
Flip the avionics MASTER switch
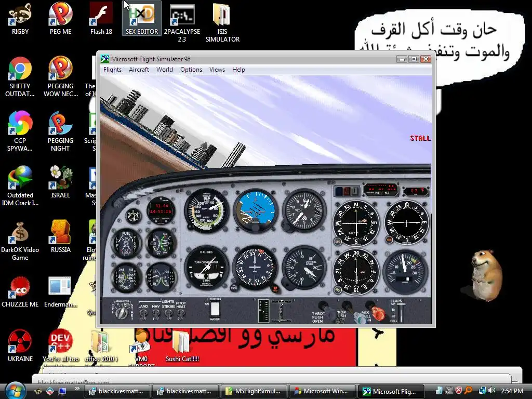coord(215,310)
